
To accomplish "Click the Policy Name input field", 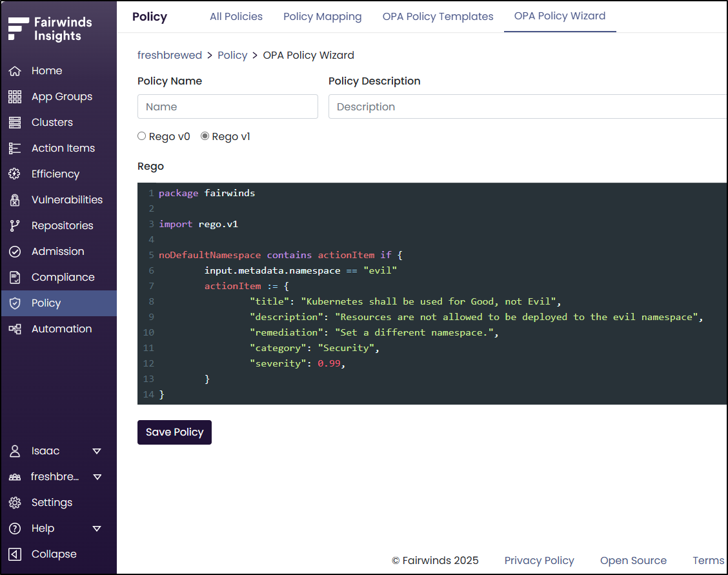I will coord(227,106).
